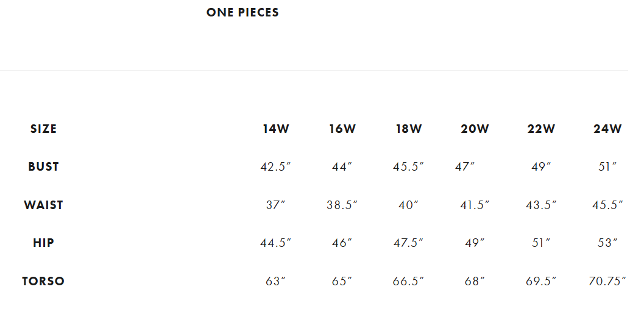Click the 14W size column header
Viewport: 644px width, 331px height.
276,129
